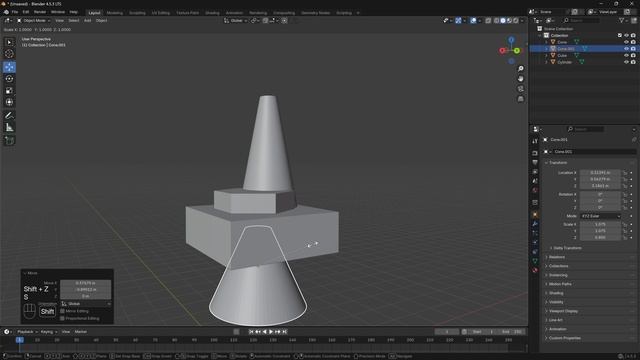Activate the Move tool

coord(9,67)
